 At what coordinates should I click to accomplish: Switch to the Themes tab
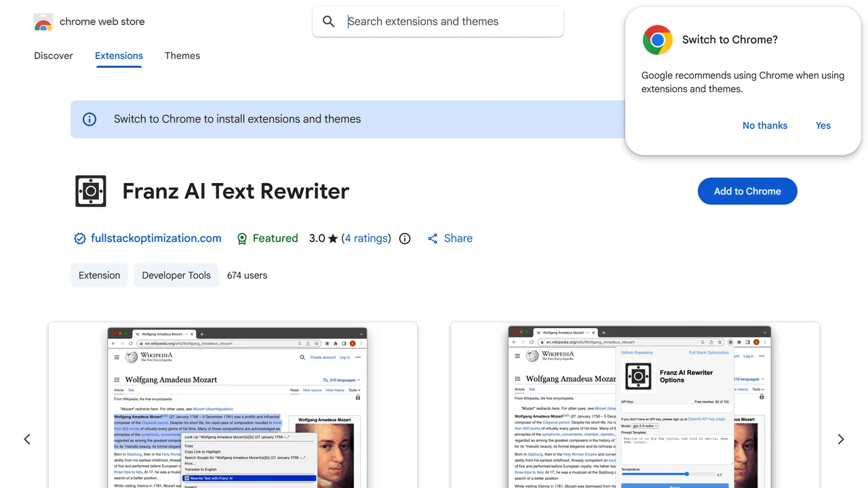182,56
